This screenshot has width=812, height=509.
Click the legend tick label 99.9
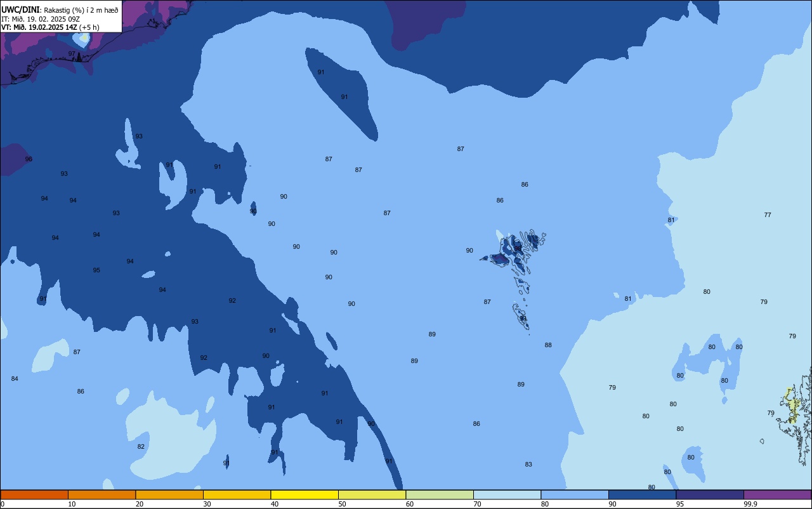pos(750,504)
